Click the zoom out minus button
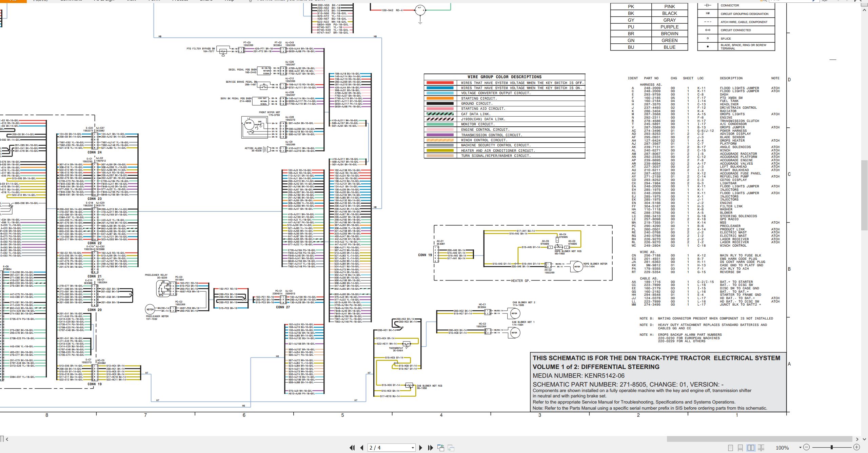The image size is (868, 453). (x=807, y=447)
